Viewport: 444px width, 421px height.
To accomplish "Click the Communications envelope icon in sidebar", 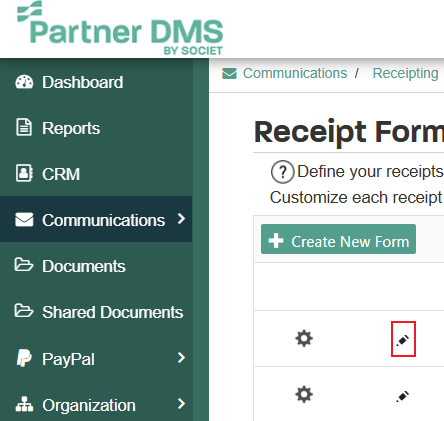I will tap(24, 219).
